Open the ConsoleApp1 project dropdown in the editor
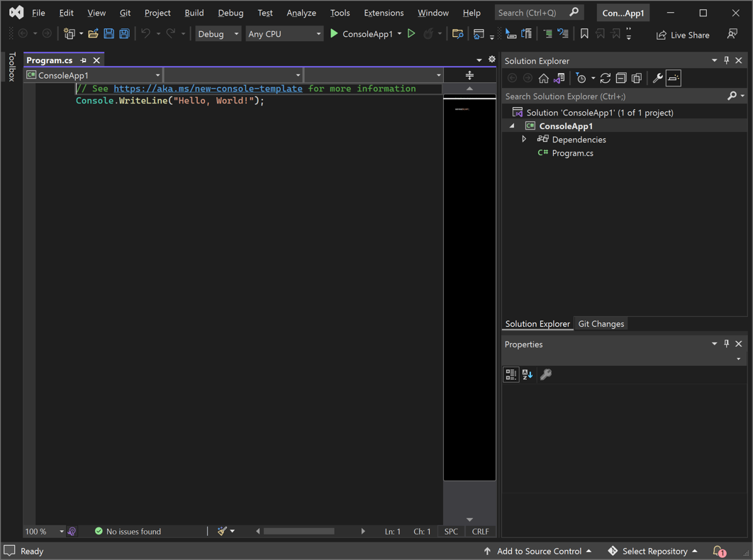The image size is (753, 560). click(93, 75)
